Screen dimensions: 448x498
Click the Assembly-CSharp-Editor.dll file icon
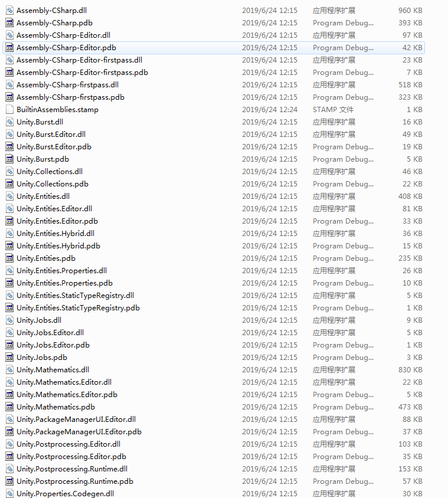10,35
